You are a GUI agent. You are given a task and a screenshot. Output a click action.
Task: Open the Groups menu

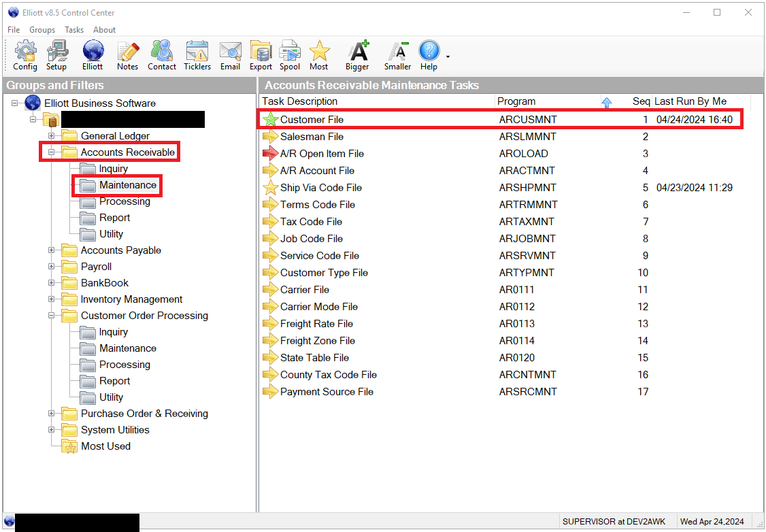coord(42,30)
